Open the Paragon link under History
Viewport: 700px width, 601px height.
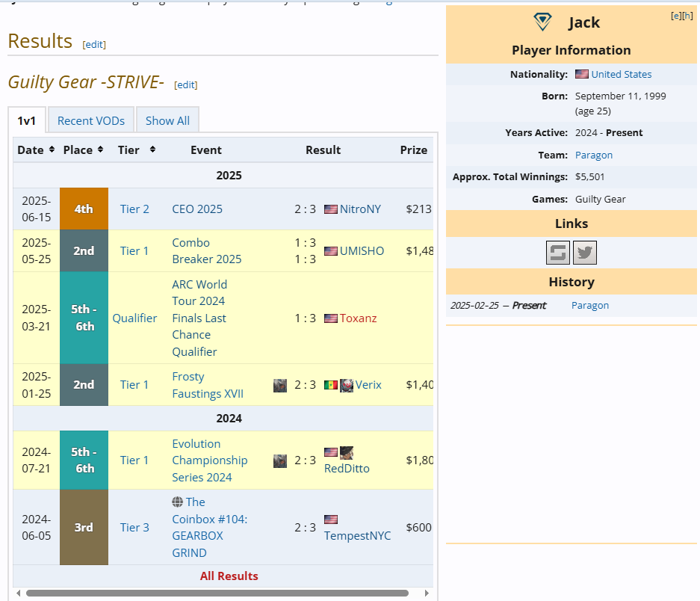click(590, 305)
